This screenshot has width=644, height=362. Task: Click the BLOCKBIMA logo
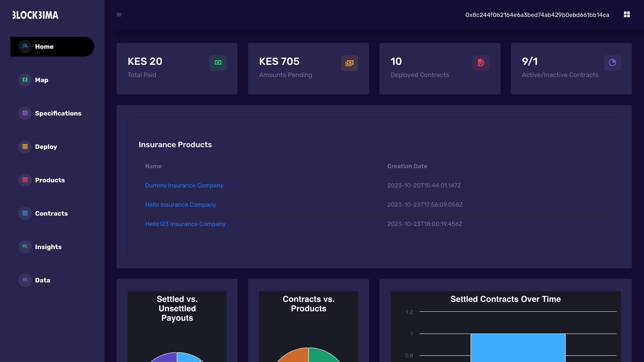pos(35,15)
